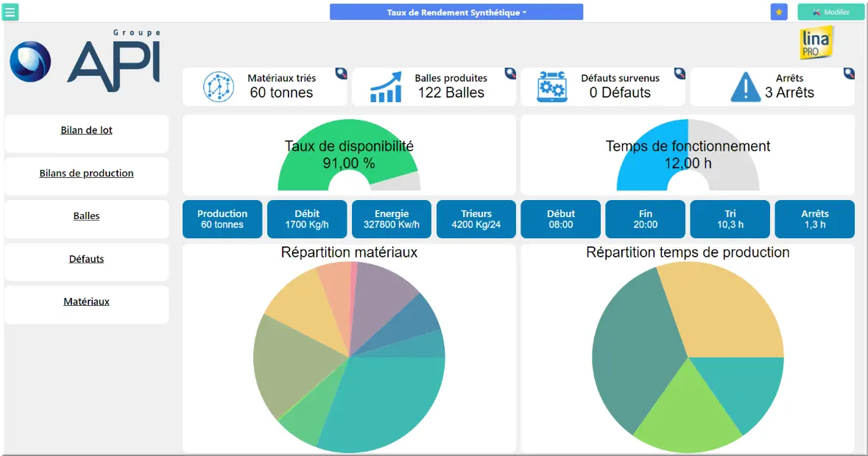The width and height of the screenshot is (868, 456).
Task: Click the Arrêts warning triangle icon
Action: (x=745, y=88)
